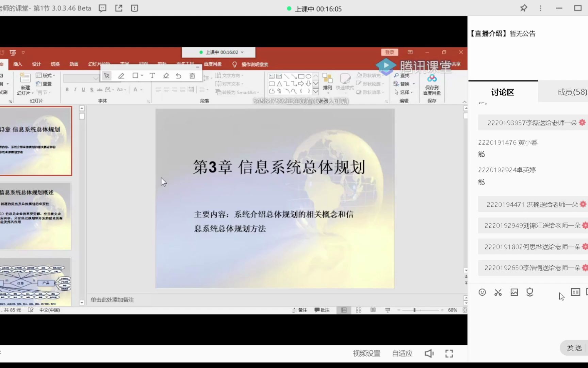Click the speaker volume icon

429,353
